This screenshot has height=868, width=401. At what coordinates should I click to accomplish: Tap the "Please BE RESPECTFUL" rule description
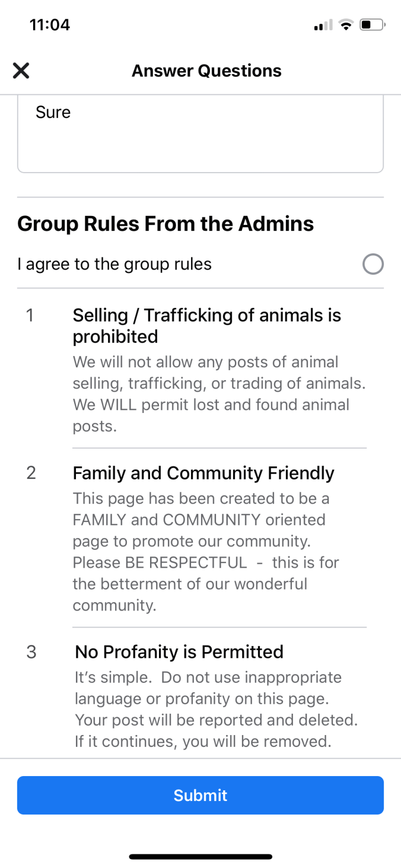coord(205,552)
